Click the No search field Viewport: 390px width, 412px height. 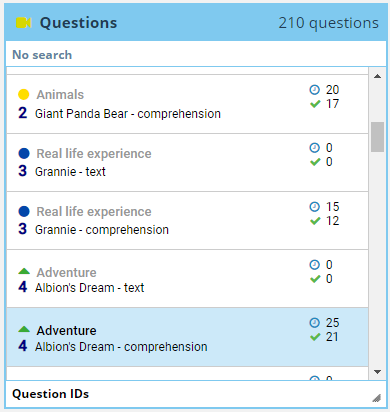pyautogui.click(x=196, y=54)
